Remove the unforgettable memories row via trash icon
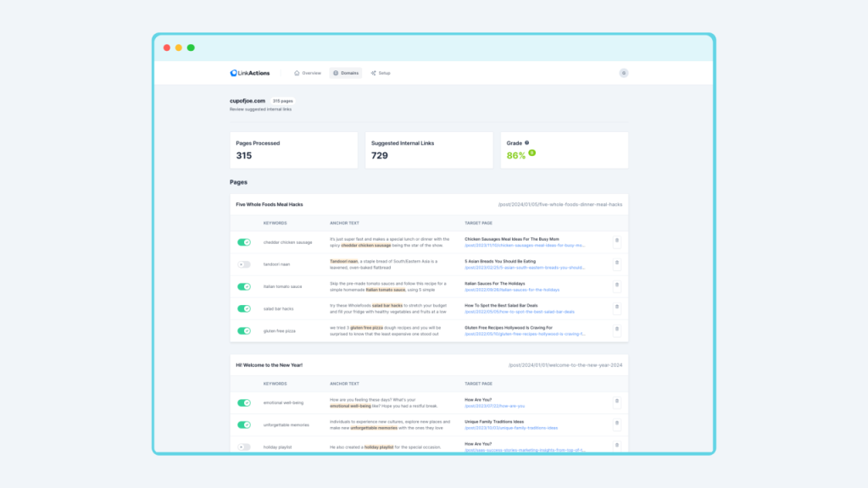The width and height of the screenshot is (868, 488). pyautogui.click(x=616, y=424)
